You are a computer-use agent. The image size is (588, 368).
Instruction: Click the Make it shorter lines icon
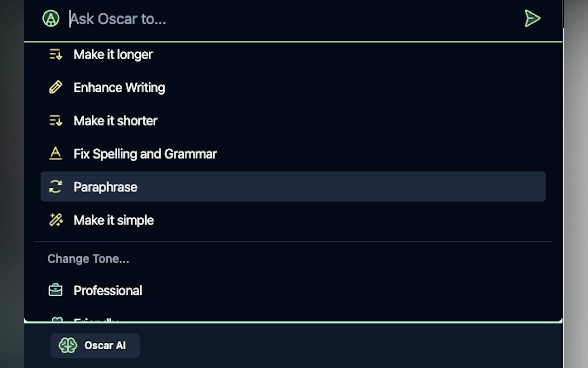[56, 121]
